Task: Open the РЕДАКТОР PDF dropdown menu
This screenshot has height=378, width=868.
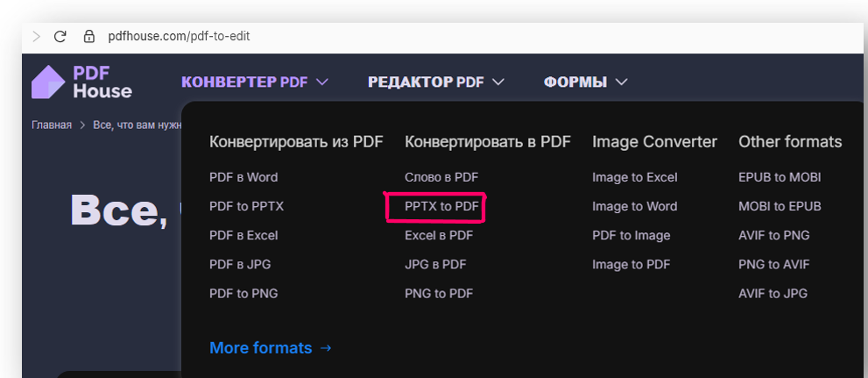Action: 435,82
